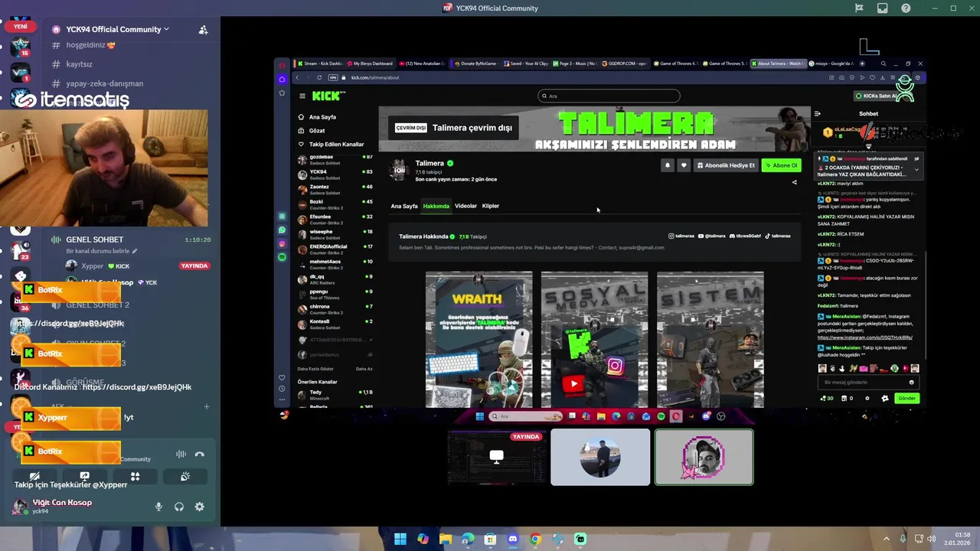Screen dimensions: 980x551
Task: Click the browser reload button
Action: click(x=319, y=77)
